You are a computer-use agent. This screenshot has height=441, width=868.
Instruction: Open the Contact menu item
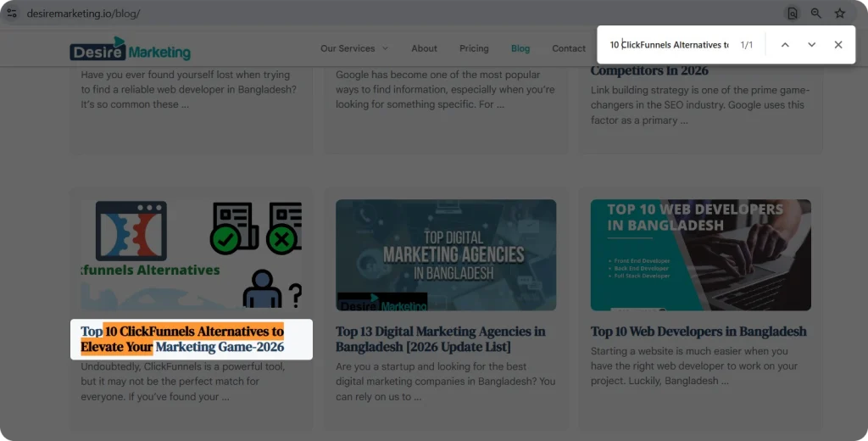point(569,48)
